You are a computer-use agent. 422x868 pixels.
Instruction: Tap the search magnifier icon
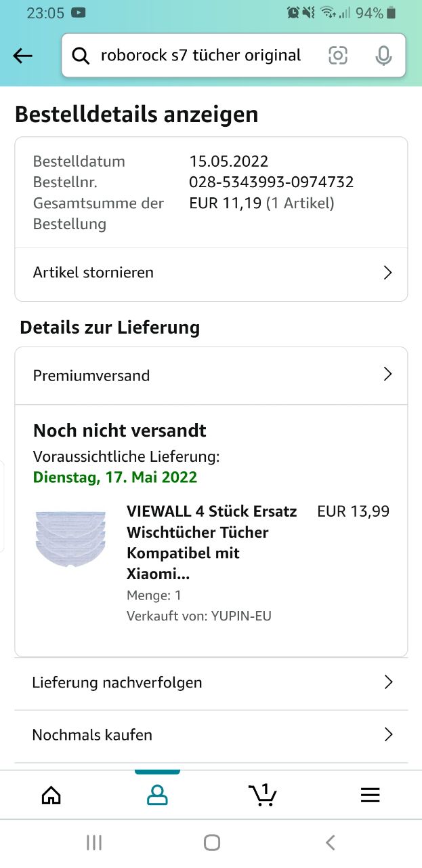coord(81,56)
